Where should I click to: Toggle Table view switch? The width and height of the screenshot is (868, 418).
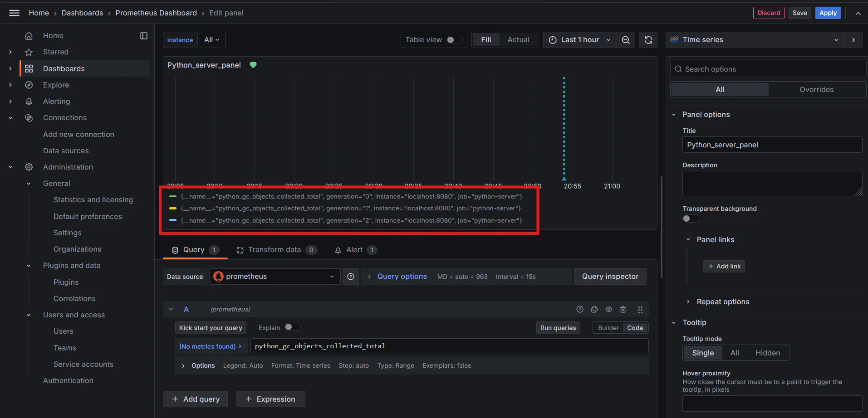(x=454, y=40)
